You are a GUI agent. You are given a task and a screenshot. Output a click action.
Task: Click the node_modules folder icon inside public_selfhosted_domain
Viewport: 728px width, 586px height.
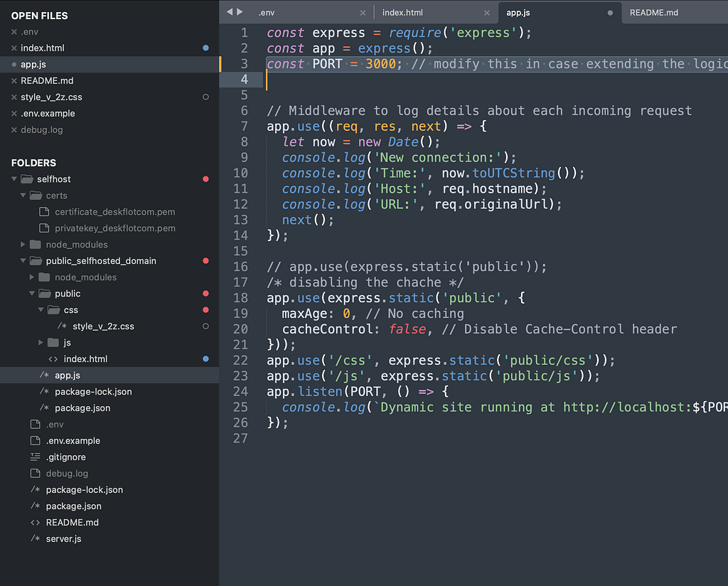[x=45, y=277]
